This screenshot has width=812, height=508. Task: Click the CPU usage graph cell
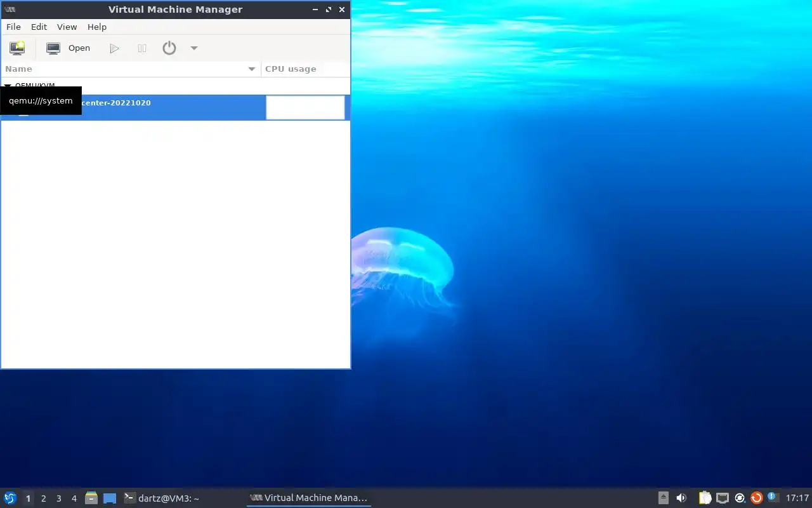(305, 107)
